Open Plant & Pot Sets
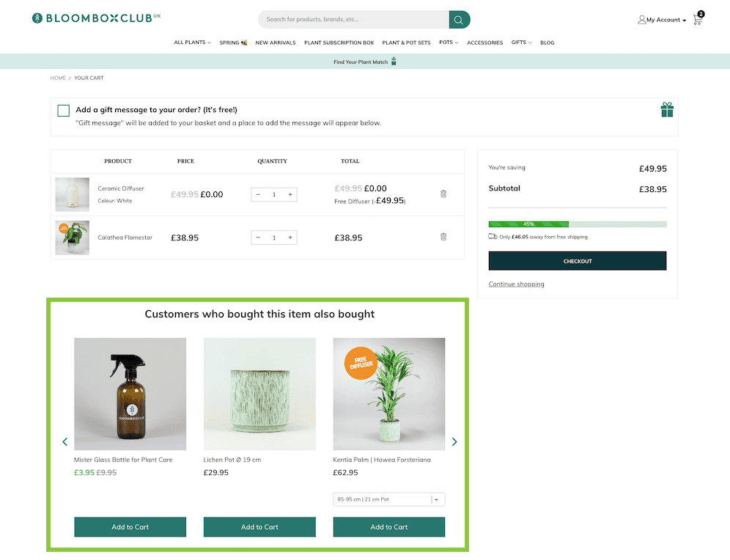The width and height of the screenshot is (730, 560). pos(407,43)
